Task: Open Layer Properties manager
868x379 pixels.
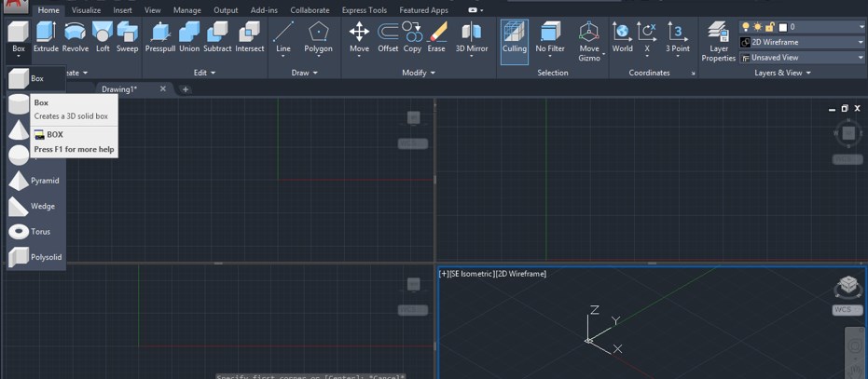Action: (718, 41)
